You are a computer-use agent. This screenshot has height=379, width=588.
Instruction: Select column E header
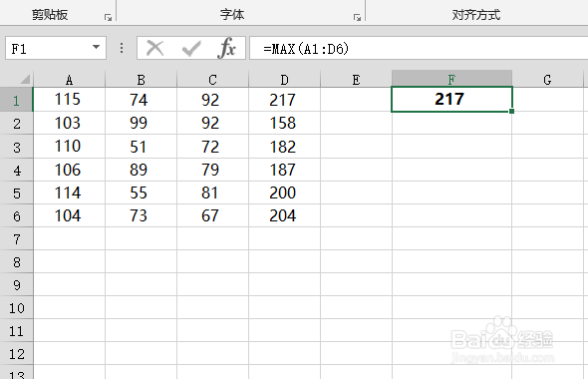[356, 79]
